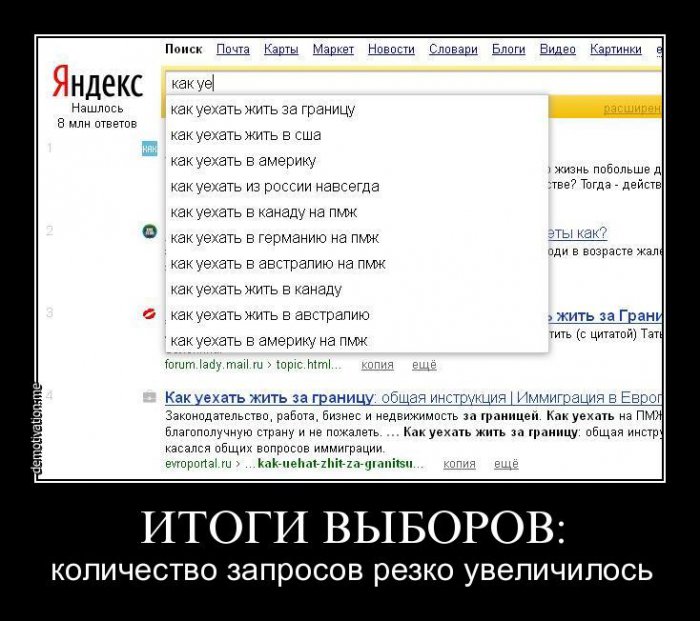Click the search field containing 'как уе'
This screenshot has height=621, width=700.
413,83
